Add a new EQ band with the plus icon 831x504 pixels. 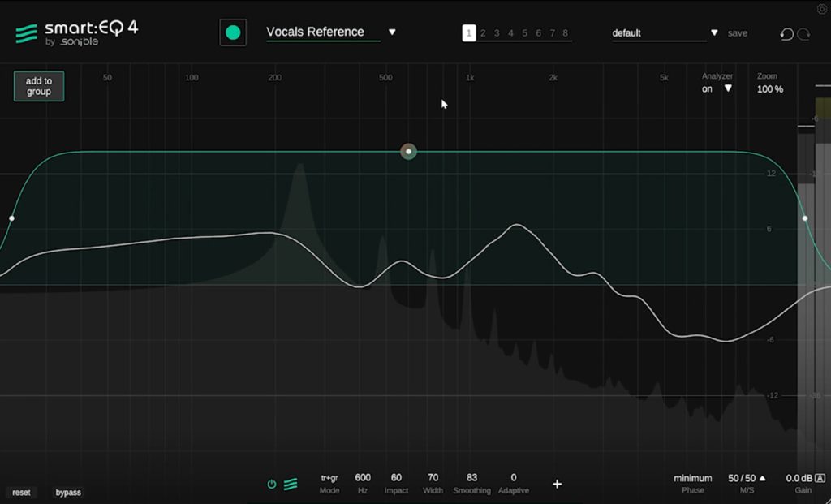pos(558,484)
